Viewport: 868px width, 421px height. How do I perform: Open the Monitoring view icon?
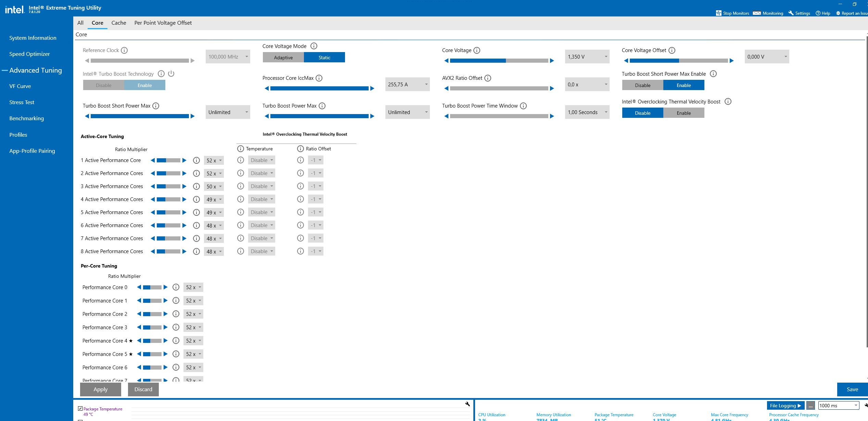pyautogui.click(x=757, y=13)
